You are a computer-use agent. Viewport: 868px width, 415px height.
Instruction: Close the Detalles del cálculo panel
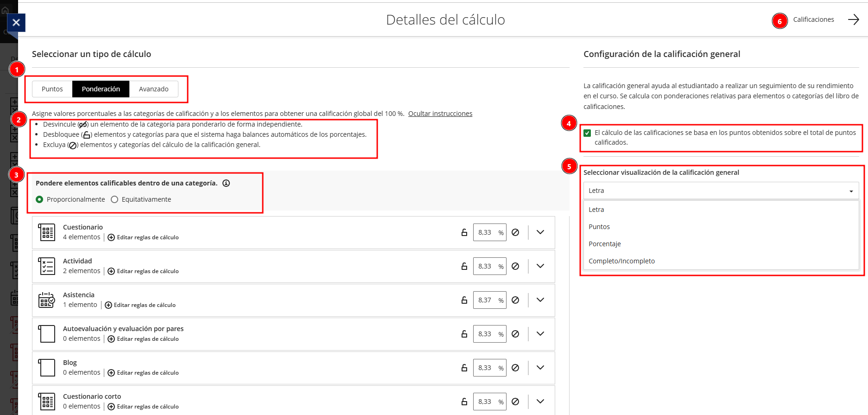pos(16,22)
